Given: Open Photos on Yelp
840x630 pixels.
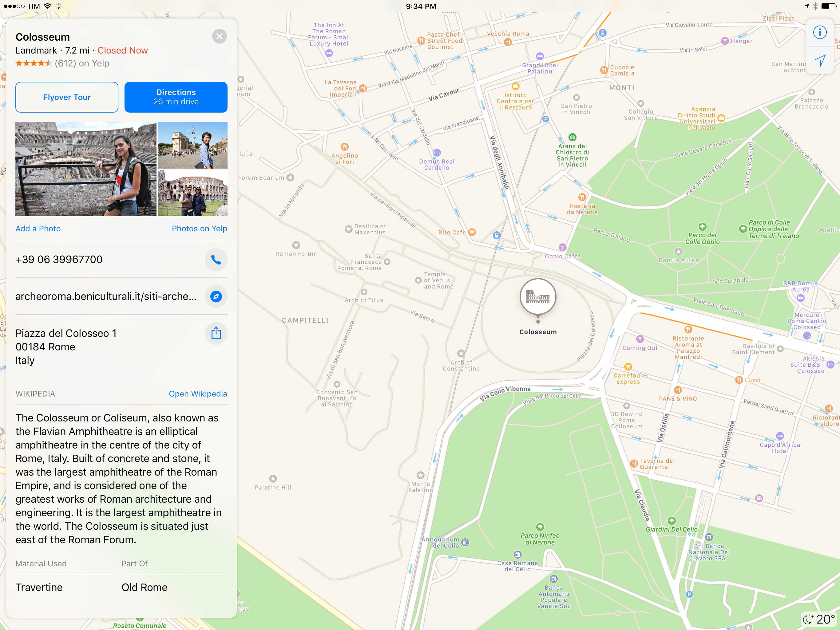Looking at the screenshot, I should [199, 228].
